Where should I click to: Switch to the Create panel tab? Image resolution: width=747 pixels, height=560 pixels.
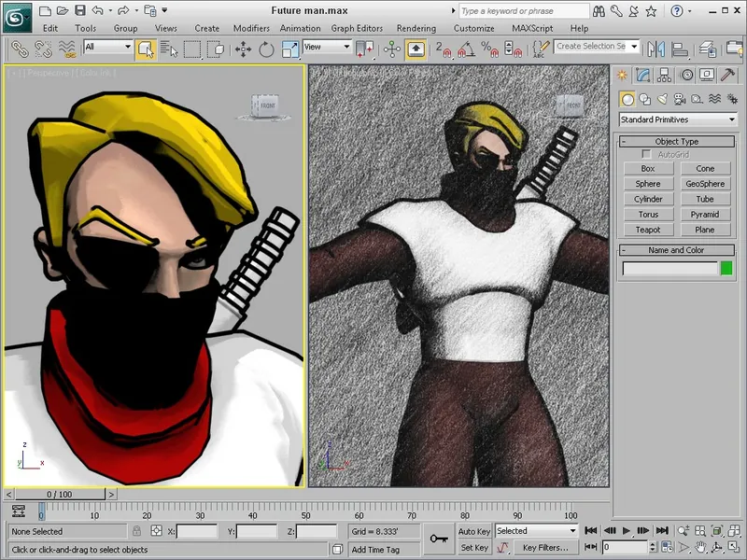622,75
